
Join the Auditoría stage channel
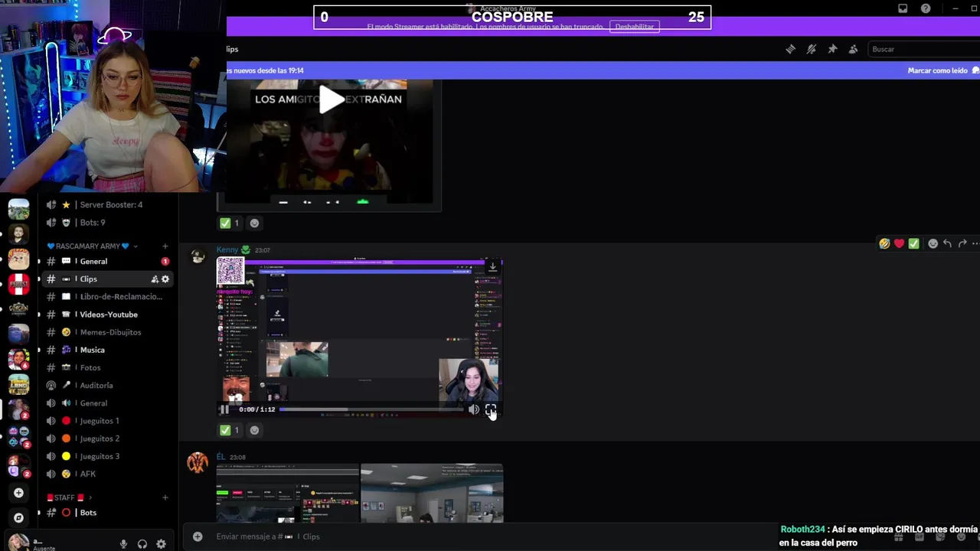[x=107, y=385]
